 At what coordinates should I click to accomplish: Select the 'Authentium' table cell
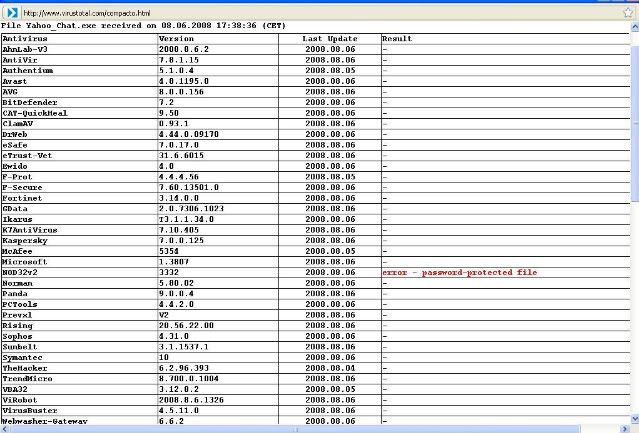tap(79, 70)
